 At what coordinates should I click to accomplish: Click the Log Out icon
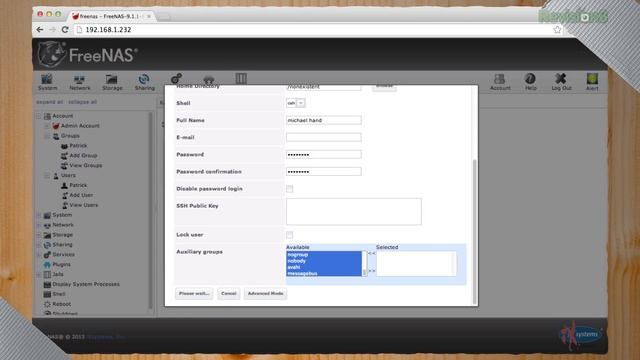pos(561,82)
